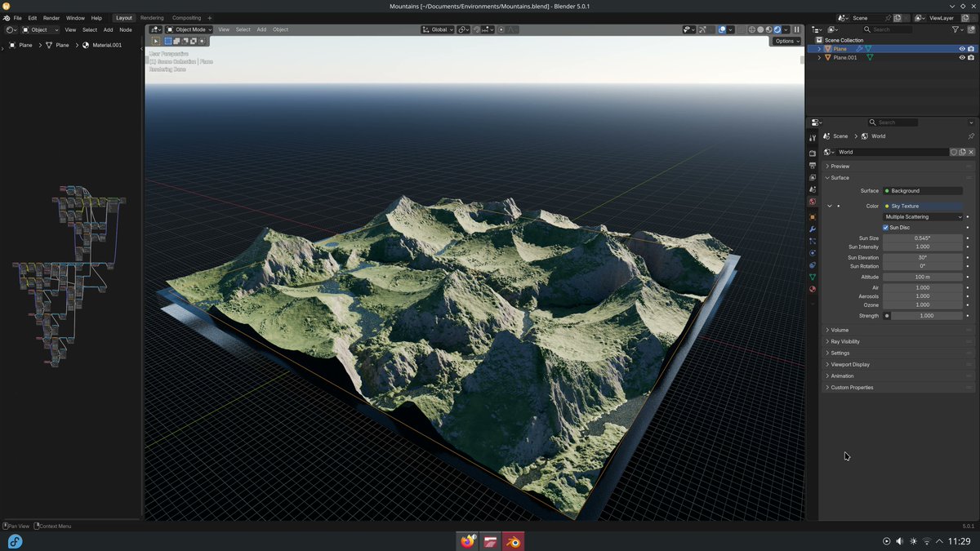Viewport: 980px width, 551px height.
Task: Open the File menu
Action: 17,18
